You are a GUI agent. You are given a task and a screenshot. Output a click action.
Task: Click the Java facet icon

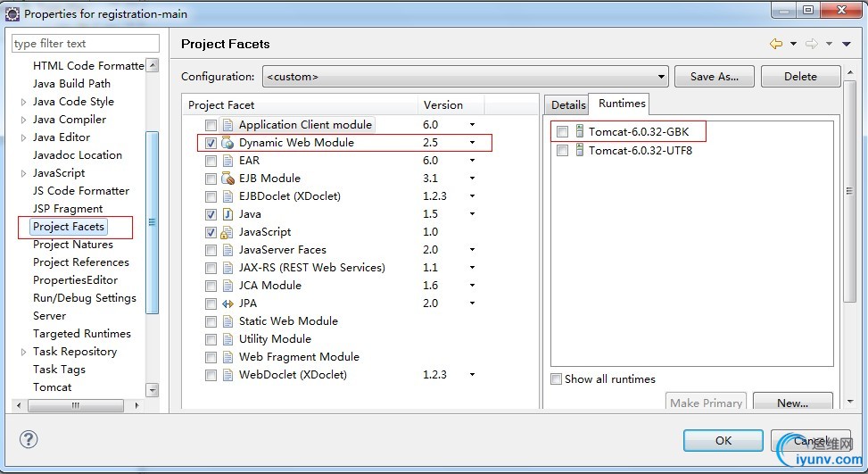coord(227,214)
